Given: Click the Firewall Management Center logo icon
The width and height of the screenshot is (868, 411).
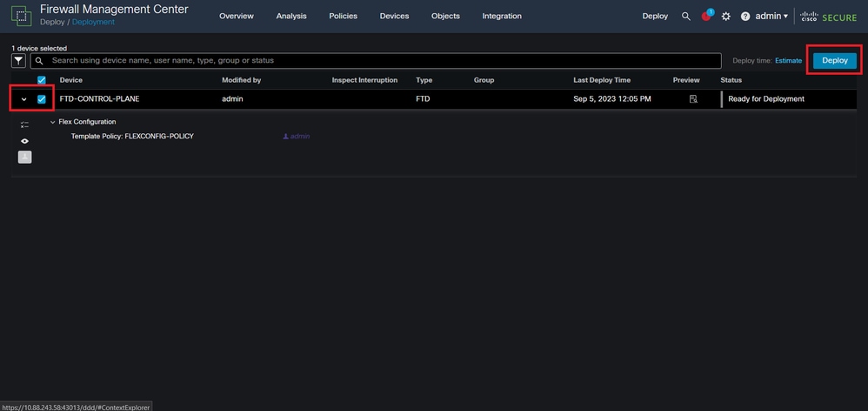Looking at the screenshot, I should (x=21, y=16).
